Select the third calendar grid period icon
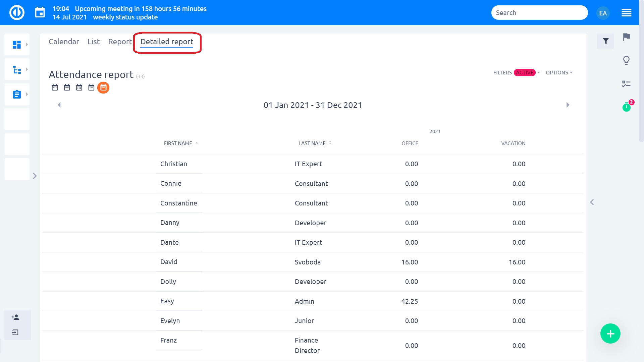 click(x=79, y=87)
